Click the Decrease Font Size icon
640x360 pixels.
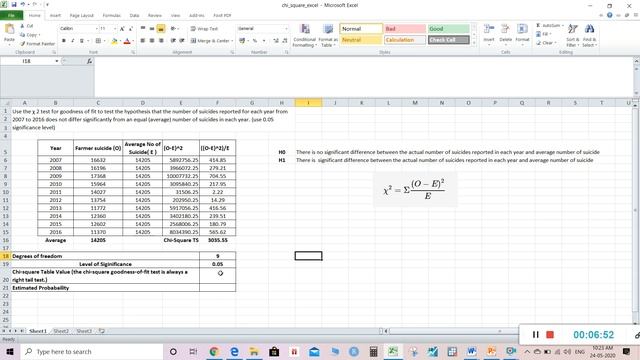click(131, 29)
